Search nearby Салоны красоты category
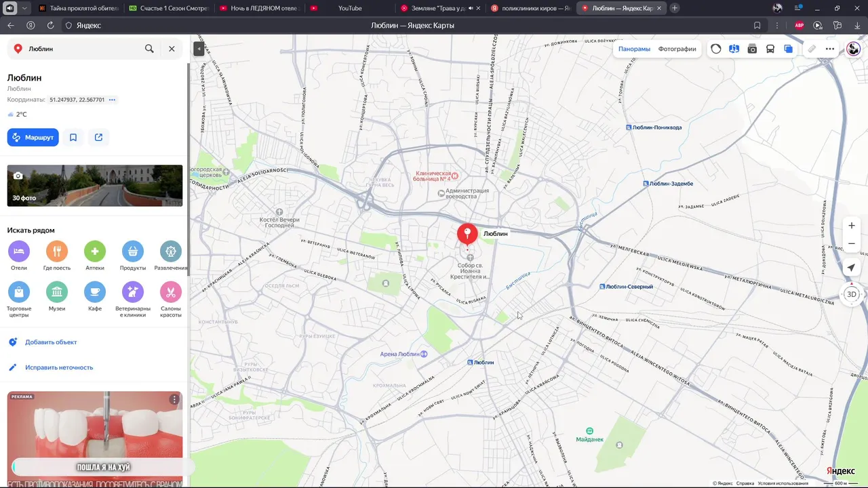 pyautogui.click(x=171, y=300)
